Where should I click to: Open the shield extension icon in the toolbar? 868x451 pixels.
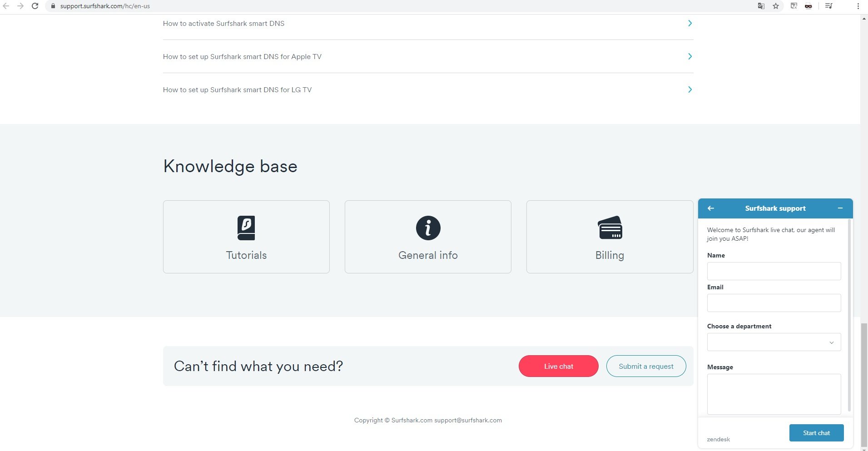[794, 6]
